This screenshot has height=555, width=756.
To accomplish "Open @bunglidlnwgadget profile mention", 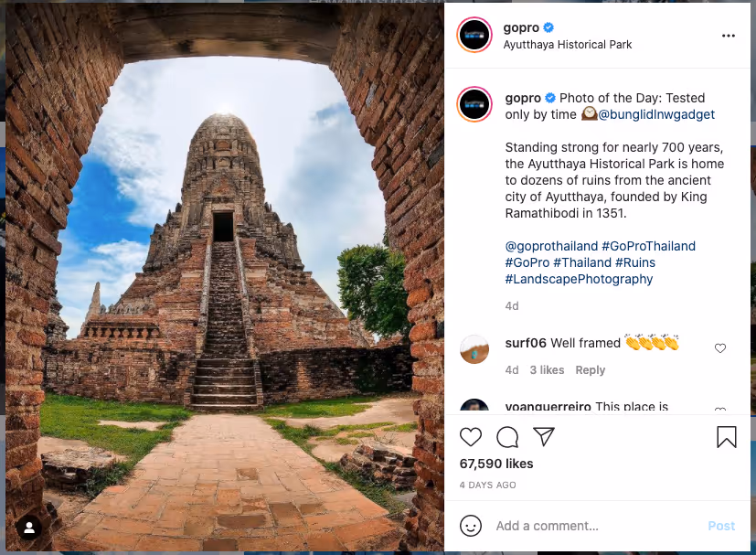I will tap(656, 114).
